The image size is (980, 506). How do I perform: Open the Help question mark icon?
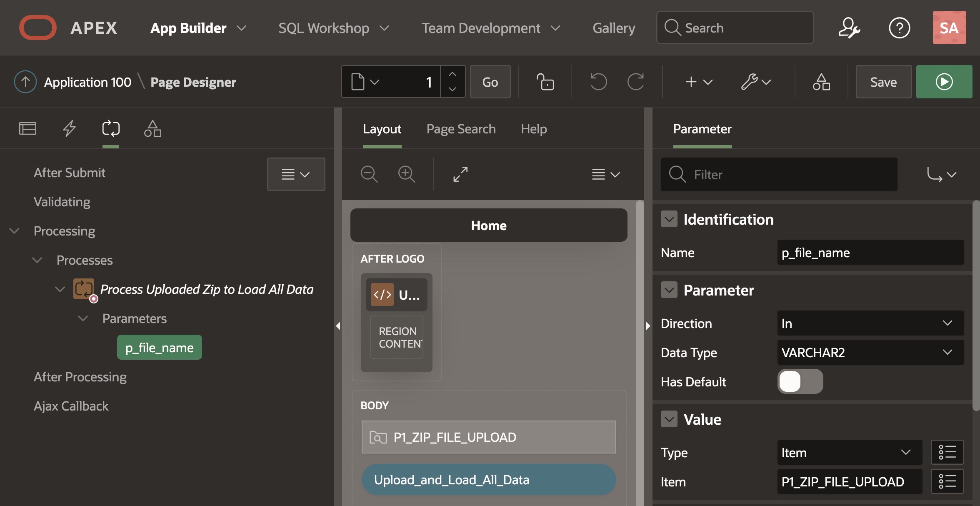(899, 28)
